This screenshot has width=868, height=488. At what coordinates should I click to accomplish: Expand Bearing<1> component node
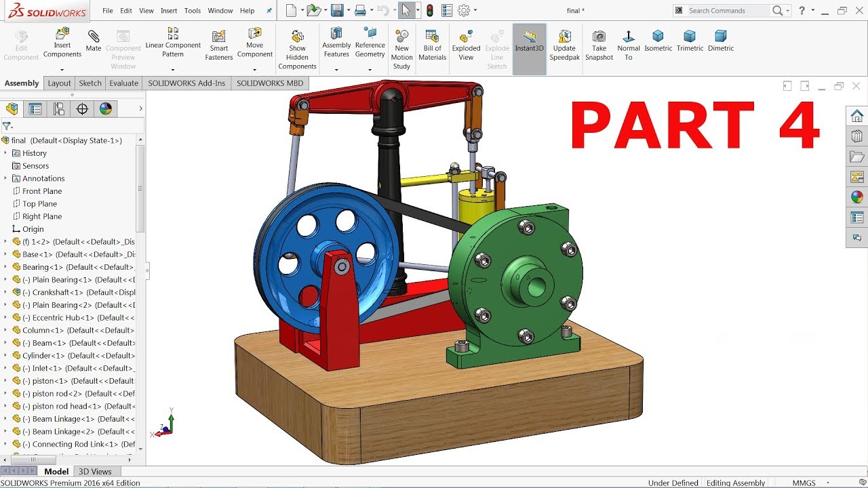5,267
